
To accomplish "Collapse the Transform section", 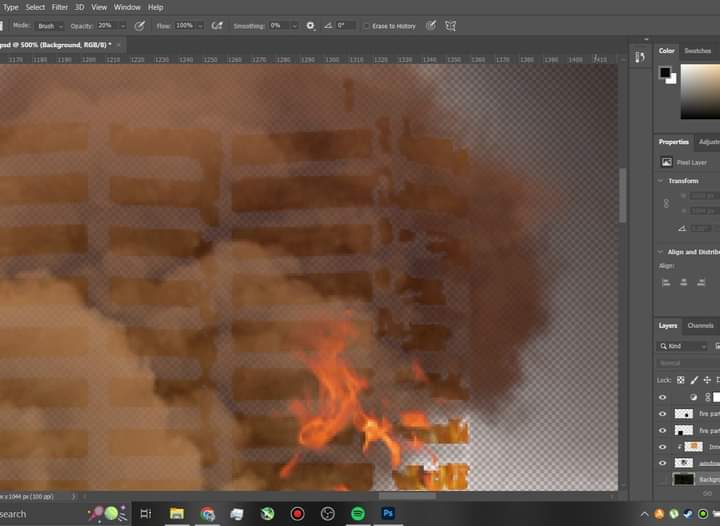I will coord(660,180).
